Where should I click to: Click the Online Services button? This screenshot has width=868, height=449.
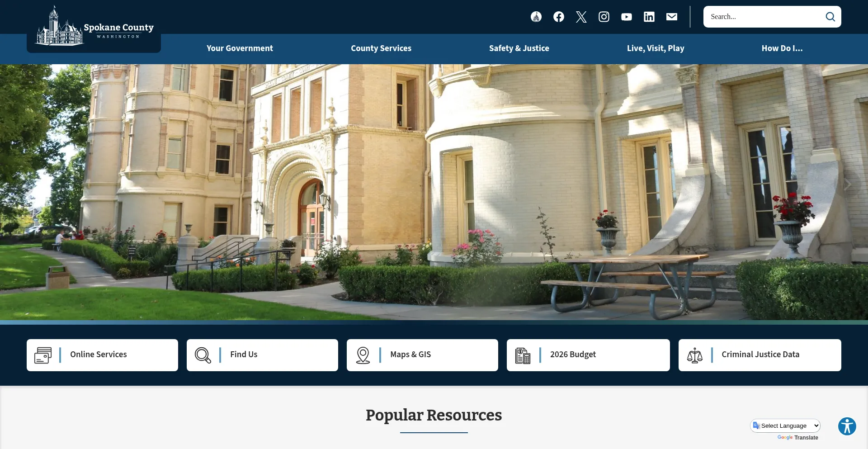pos(102,355)
